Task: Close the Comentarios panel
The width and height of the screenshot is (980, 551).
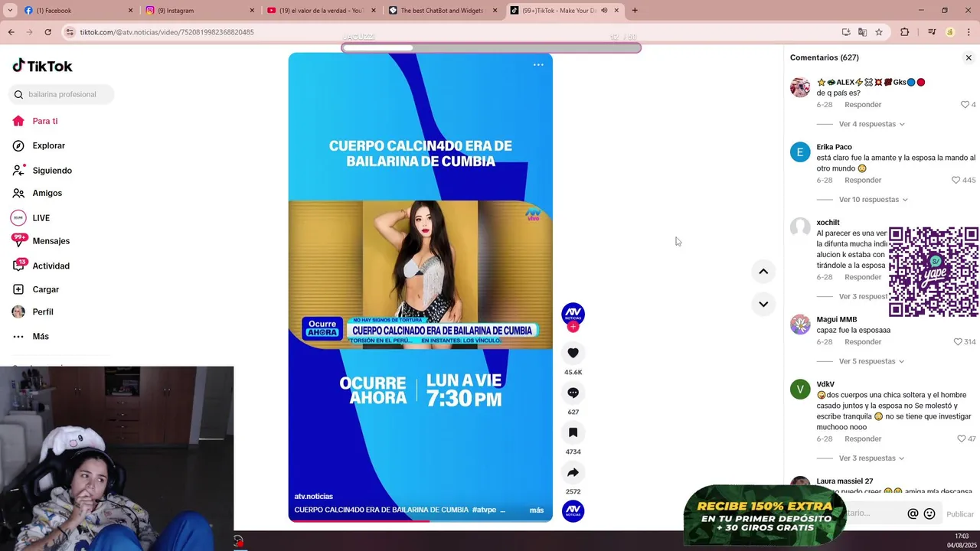Action: click(969, 57)
